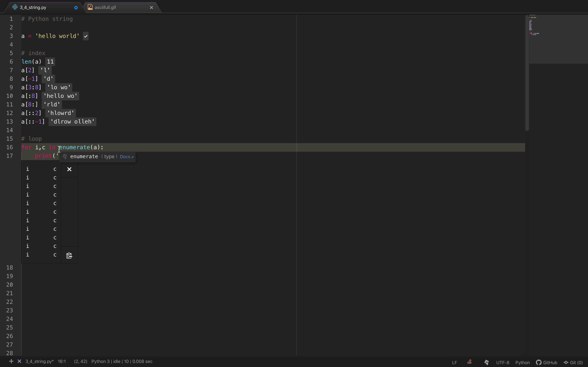
Task: Open Stack Overflow search from the status bar
Action: coord(469,361)
